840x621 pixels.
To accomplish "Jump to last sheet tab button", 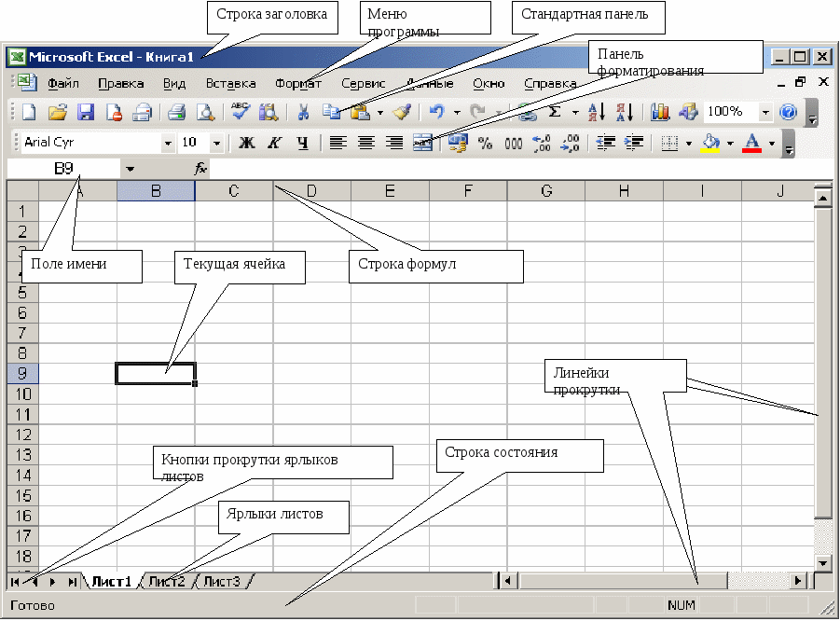I will pyautogui.click(x=71, y=582).
